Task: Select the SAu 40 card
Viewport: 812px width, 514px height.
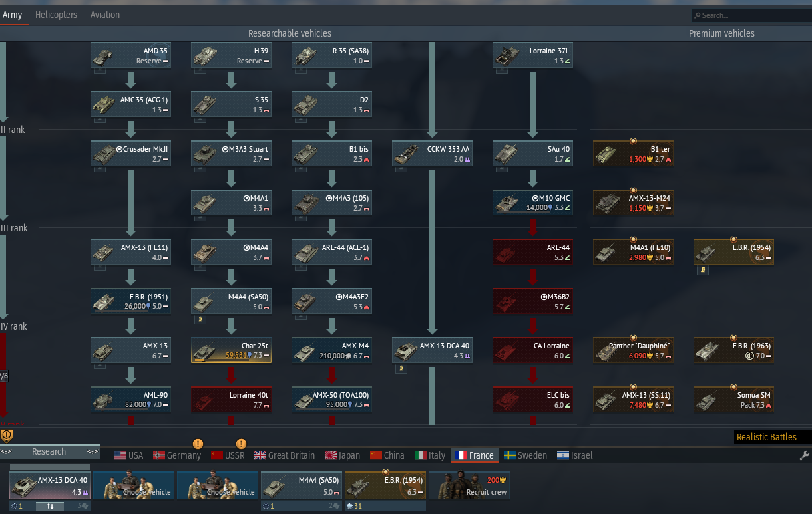Action: pyautogui.click(x=533, y=154)
